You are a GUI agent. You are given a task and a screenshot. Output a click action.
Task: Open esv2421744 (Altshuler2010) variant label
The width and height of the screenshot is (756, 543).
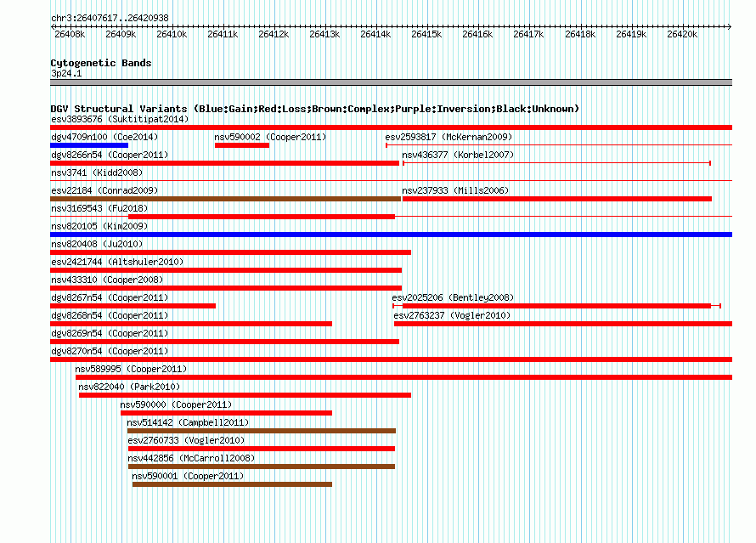click(x=117, y=262)
